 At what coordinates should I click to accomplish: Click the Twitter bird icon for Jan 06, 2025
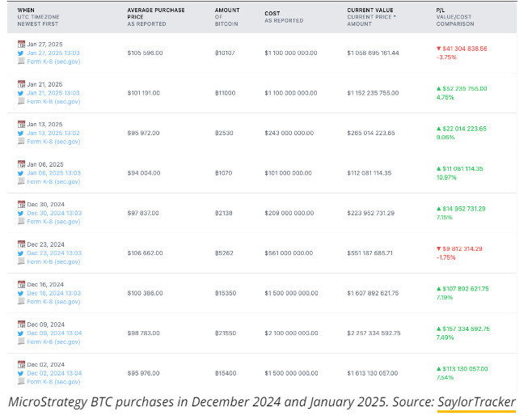[x=21, y=172]
